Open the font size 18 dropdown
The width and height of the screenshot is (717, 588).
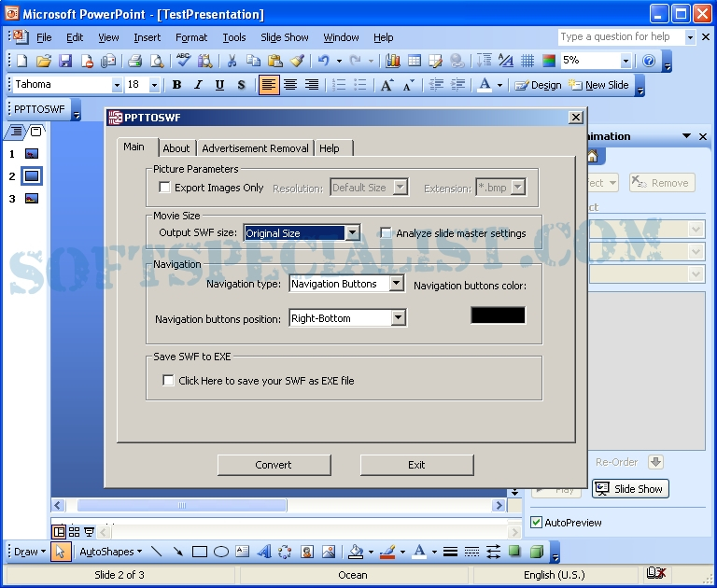coord(154,85)
